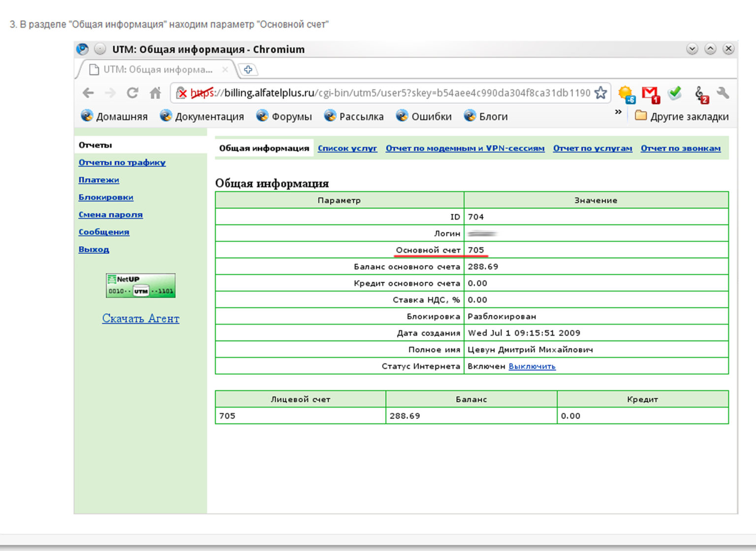
Task: Open the Блоги bookmark
Action: point(486,116)
